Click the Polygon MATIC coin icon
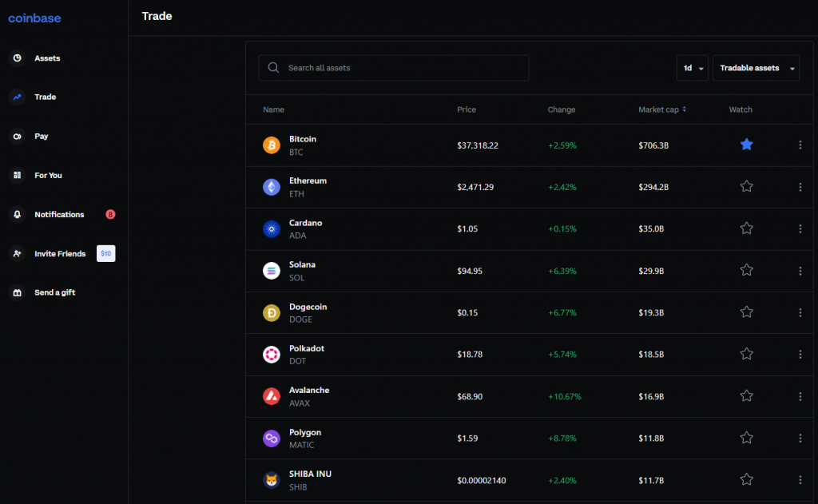The width and height of the screenshot is (818, 504). click(272, 439)
